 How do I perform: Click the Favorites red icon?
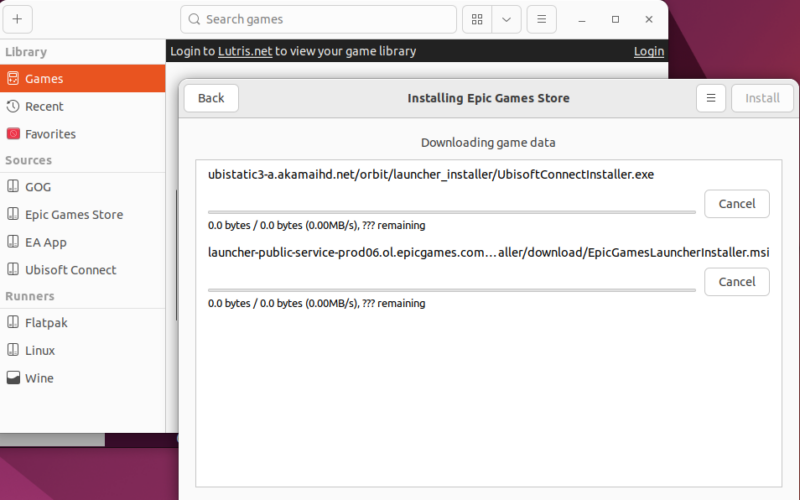(13, 134)
